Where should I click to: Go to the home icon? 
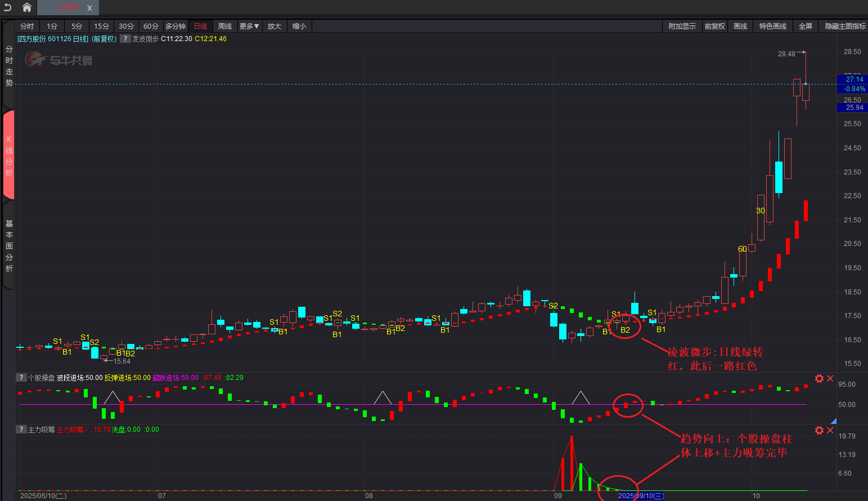click(26, 7)
